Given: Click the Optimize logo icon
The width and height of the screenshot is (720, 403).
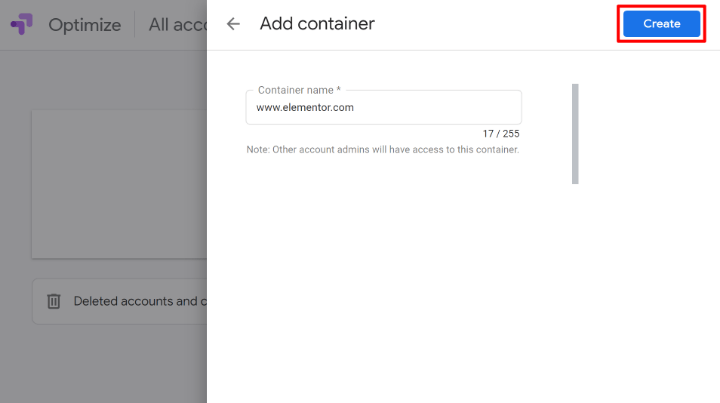Looking at the screenshot, I should tap(21, 25).
